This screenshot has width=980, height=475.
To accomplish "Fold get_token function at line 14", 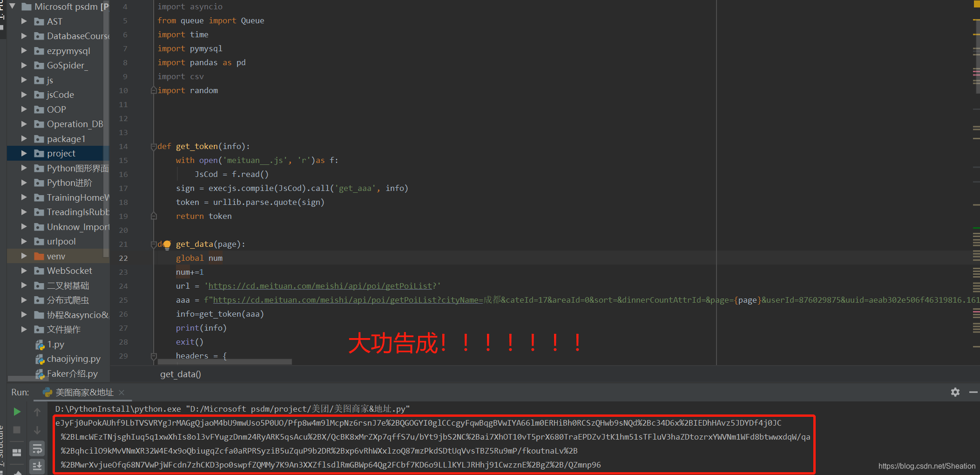I will coord(154,147).
